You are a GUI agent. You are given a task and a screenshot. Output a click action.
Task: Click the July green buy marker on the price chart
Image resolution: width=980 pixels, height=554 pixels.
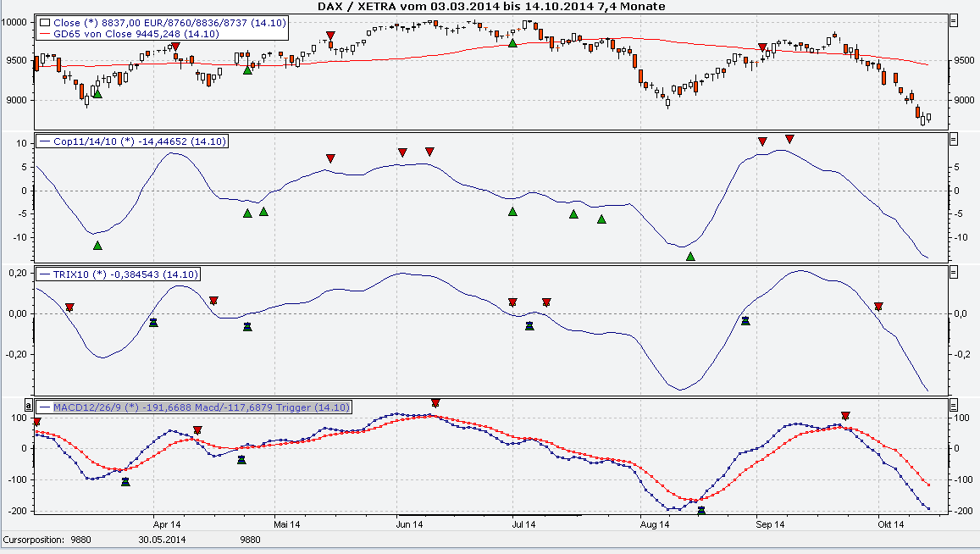pos(512,42)
